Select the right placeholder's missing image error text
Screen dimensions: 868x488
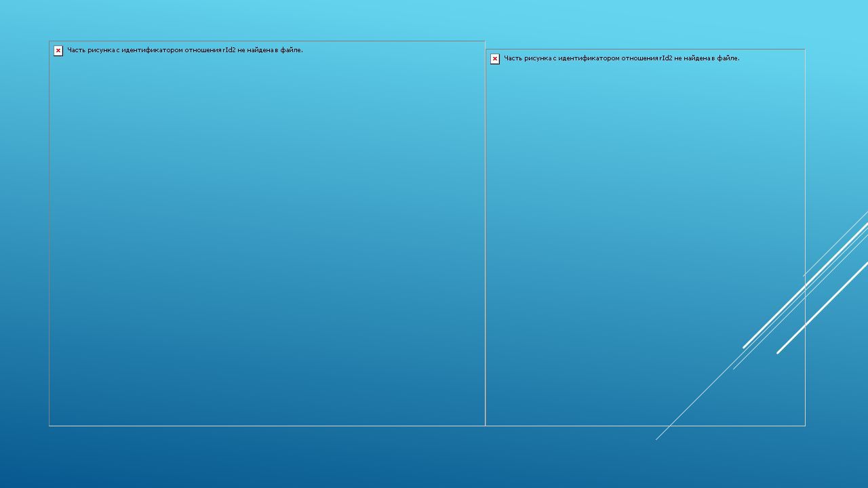[x=622, y=58]
